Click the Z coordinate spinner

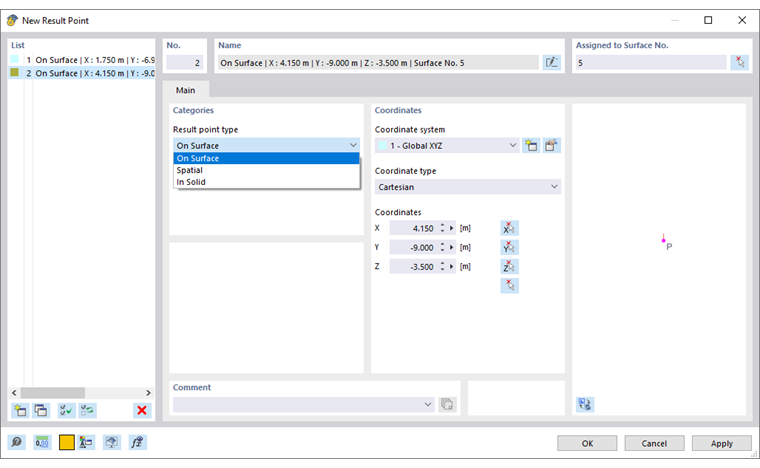tap(442, 266)
